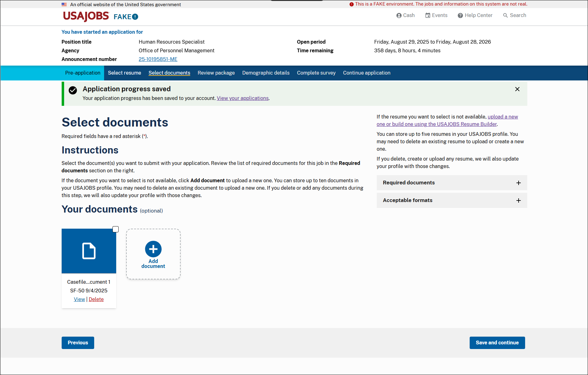Screen dimensions: 588x375
Task: Click 'SF-50 9/4/2025' document label
Action: [89, 291]
